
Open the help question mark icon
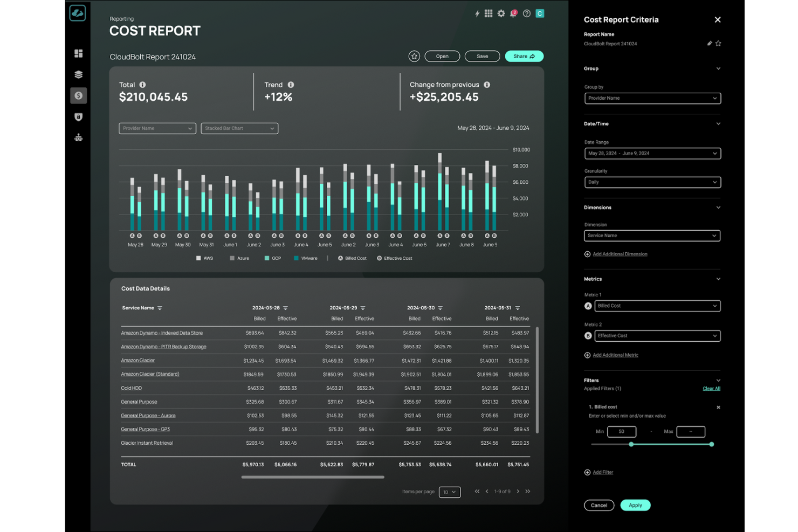click(x=527, y=13)
